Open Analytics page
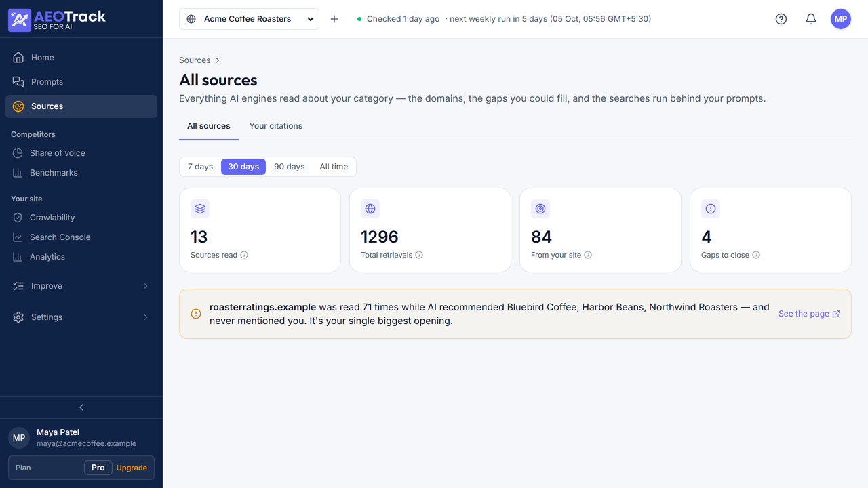Viewport: 868px width, 488px height. coord(81,257)
